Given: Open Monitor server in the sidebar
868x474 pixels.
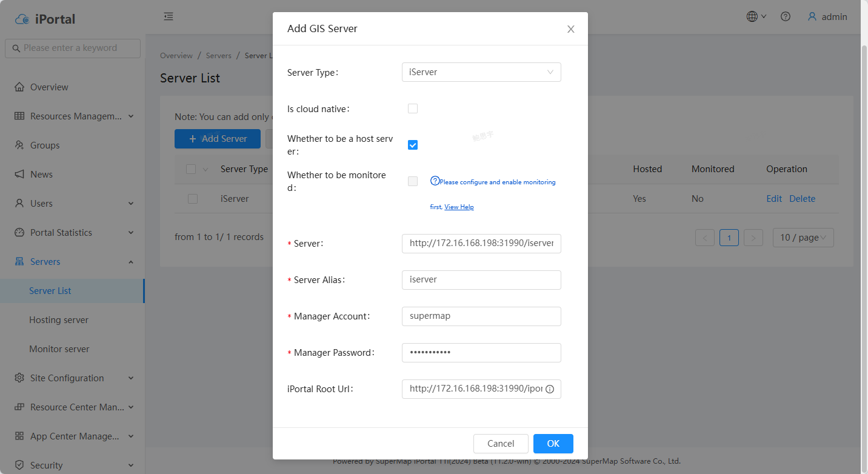Looking at the screenshot, I should (72, 349).
